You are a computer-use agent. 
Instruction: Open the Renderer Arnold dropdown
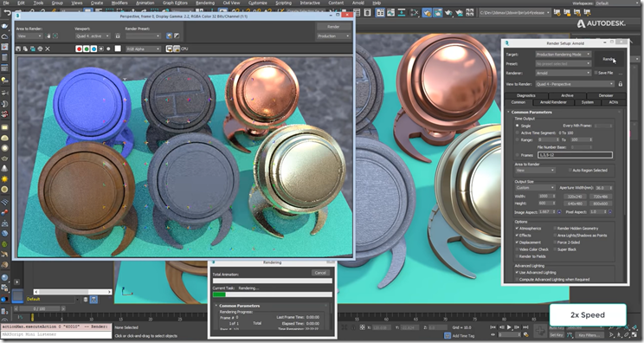pyautogui.click(x=563, y=73)
